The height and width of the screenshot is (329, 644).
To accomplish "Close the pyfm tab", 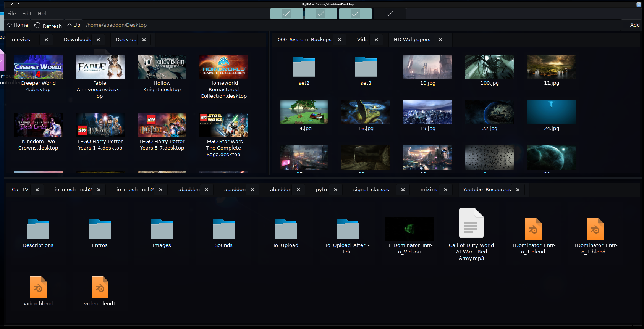I will tap(336, 190).
